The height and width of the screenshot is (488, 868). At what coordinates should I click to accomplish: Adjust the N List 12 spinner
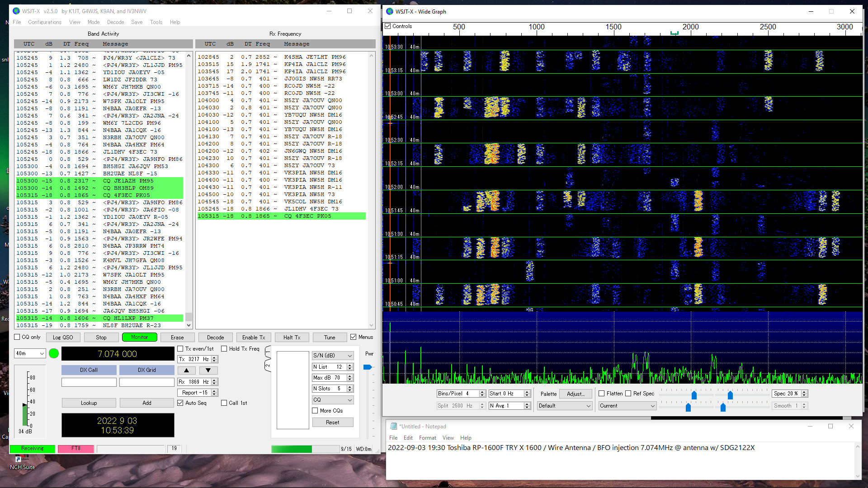tap(350, 367)
